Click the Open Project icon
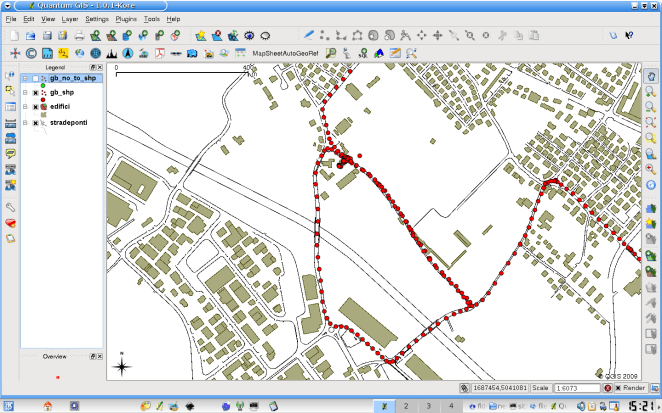662x413 pixels. [30, 36]
